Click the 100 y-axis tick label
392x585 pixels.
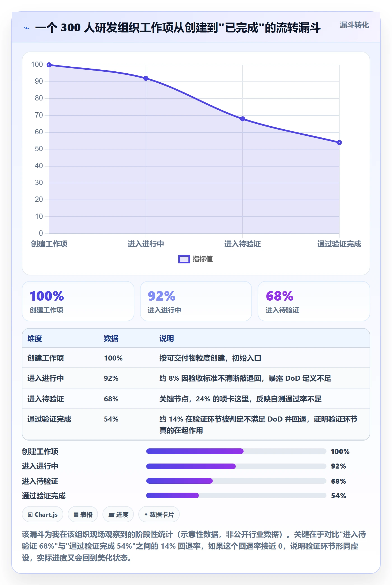coord(37,65)
